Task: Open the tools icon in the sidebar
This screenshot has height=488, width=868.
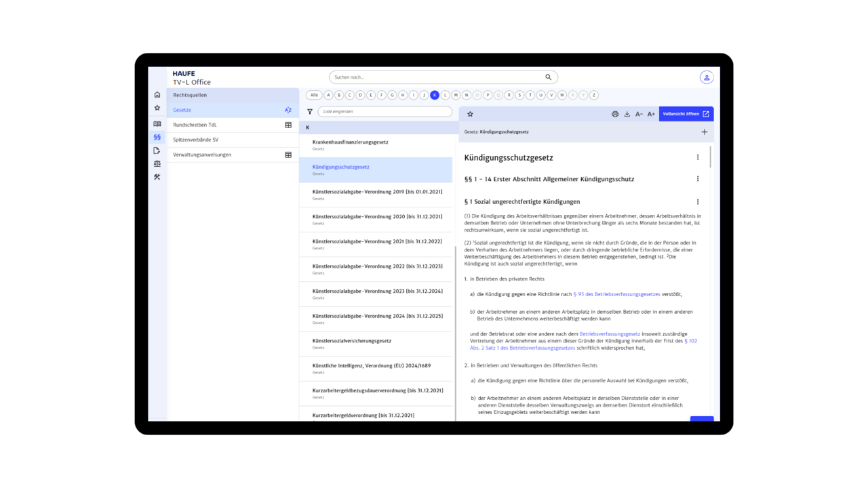Action: click(157, 178)
